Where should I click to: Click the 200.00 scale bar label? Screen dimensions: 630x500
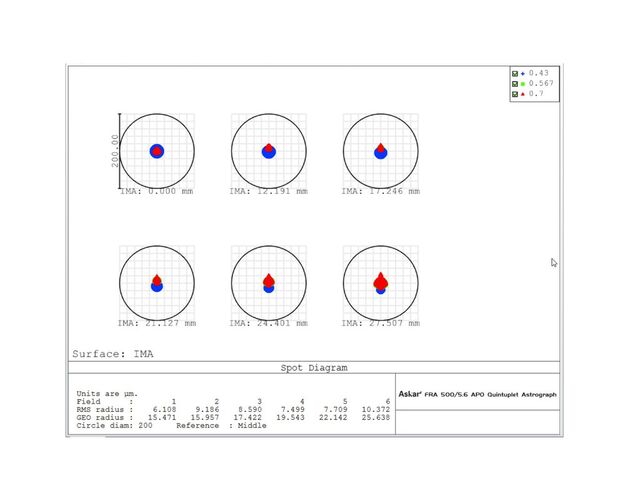115,151
